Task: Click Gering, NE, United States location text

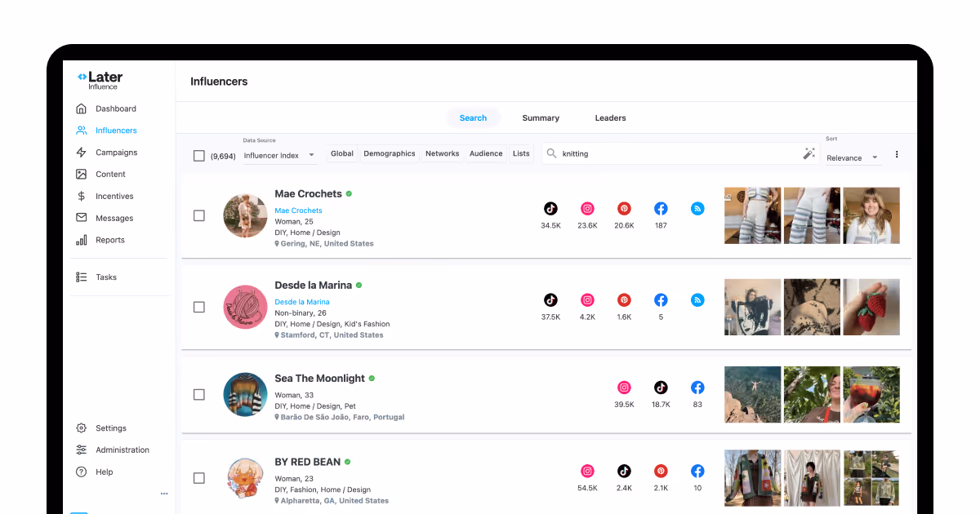Action: (x=327, y=244)
